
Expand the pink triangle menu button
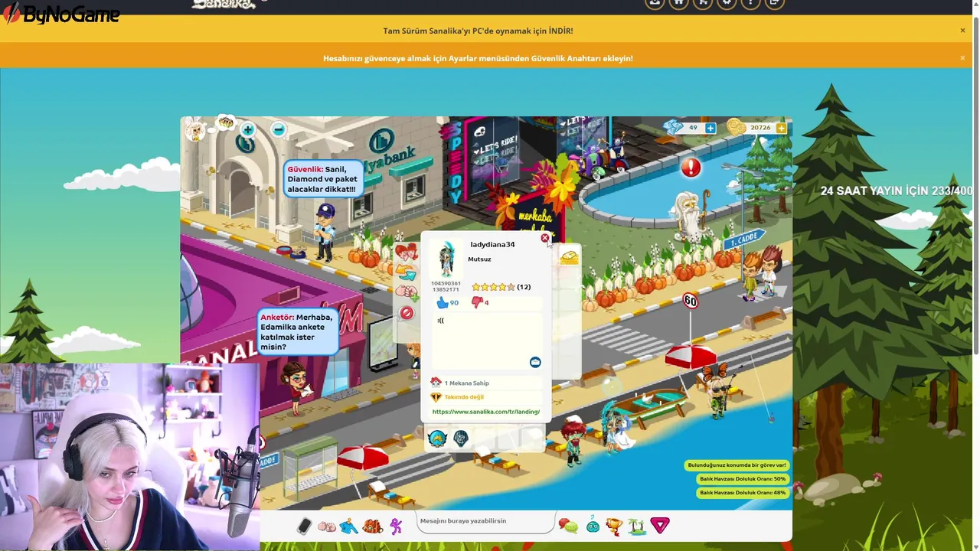(x=660, y=525)
